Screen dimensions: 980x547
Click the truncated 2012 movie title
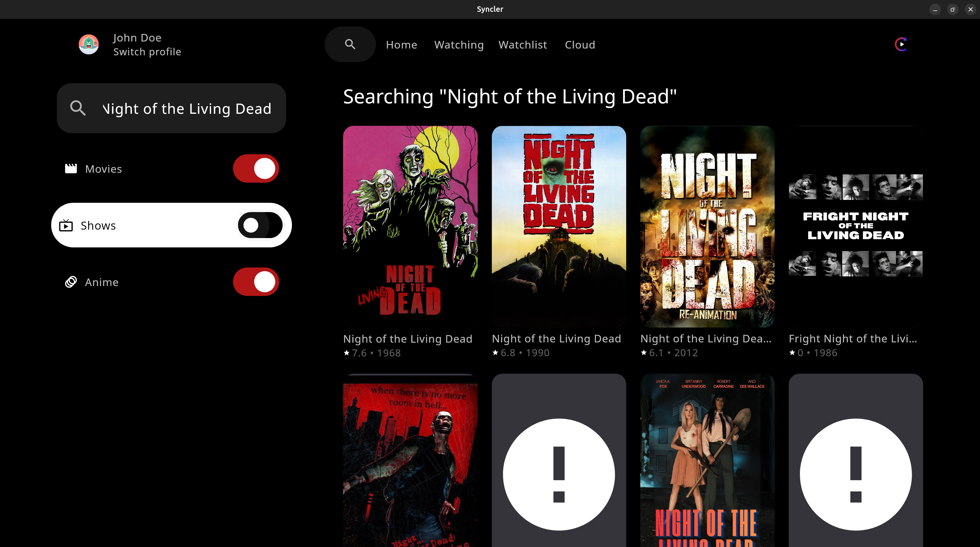coord(706,338)
